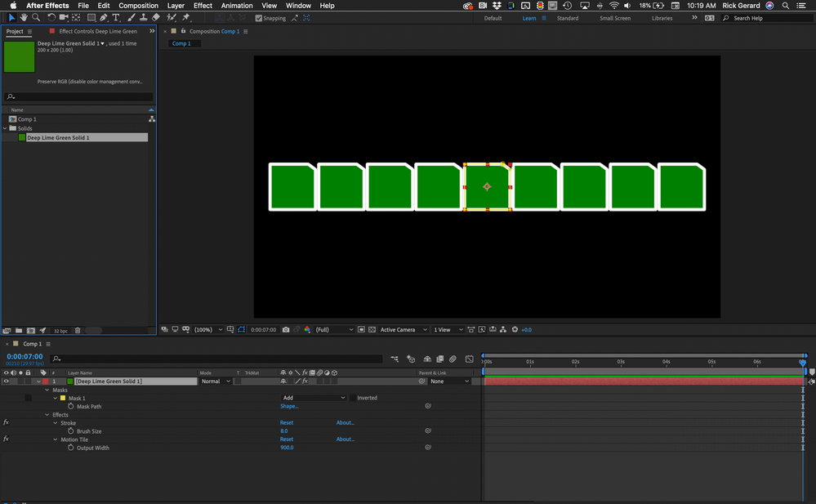Switch to the Standard workspace
Screen dimensions: 816x504
pyautogui.click(x=567, y=18)
